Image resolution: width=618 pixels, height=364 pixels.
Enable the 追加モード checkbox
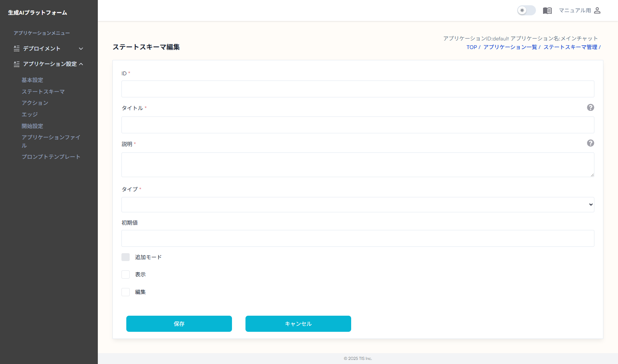click(126, 257)
